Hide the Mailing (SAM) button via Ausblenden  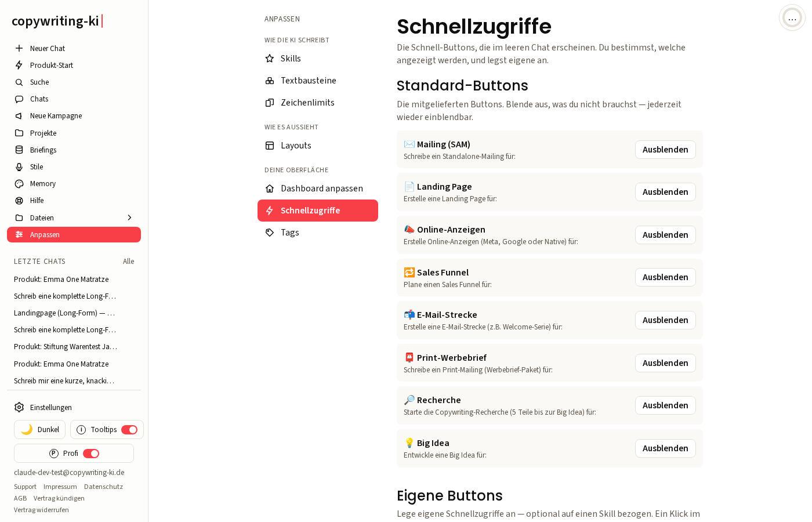pos(665,150)
